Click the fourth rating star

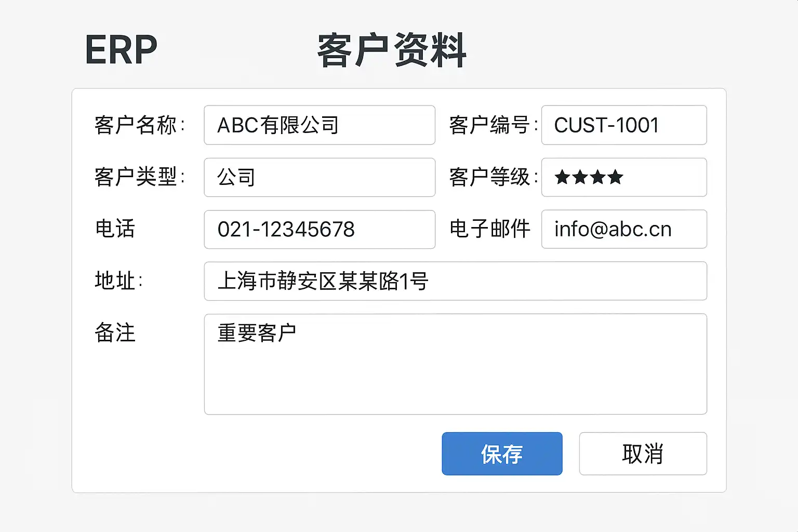pyautogui.click(x=616, y=177)
